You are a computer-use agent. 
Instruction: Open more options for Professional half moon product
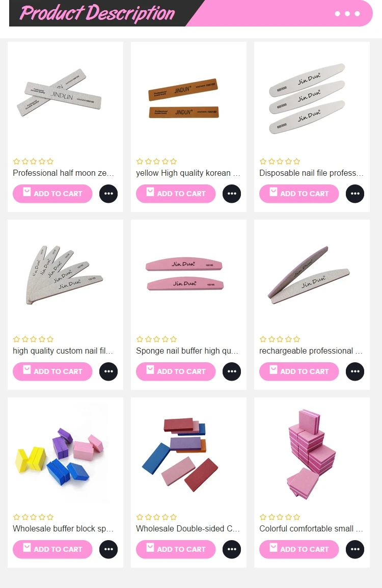108,194
